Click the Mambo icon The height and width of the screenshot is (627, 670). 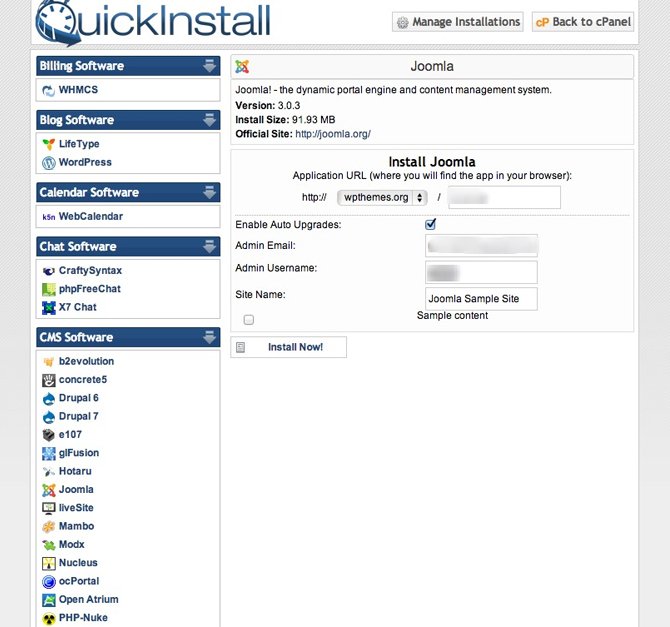48,527
